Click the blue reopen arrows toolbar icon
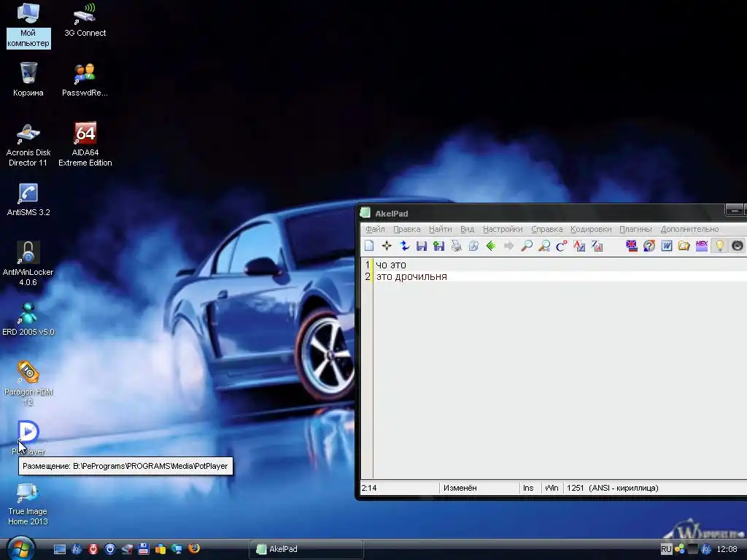Image resolution: width=747 pixels, height=560 pixels. pos(404,246)
